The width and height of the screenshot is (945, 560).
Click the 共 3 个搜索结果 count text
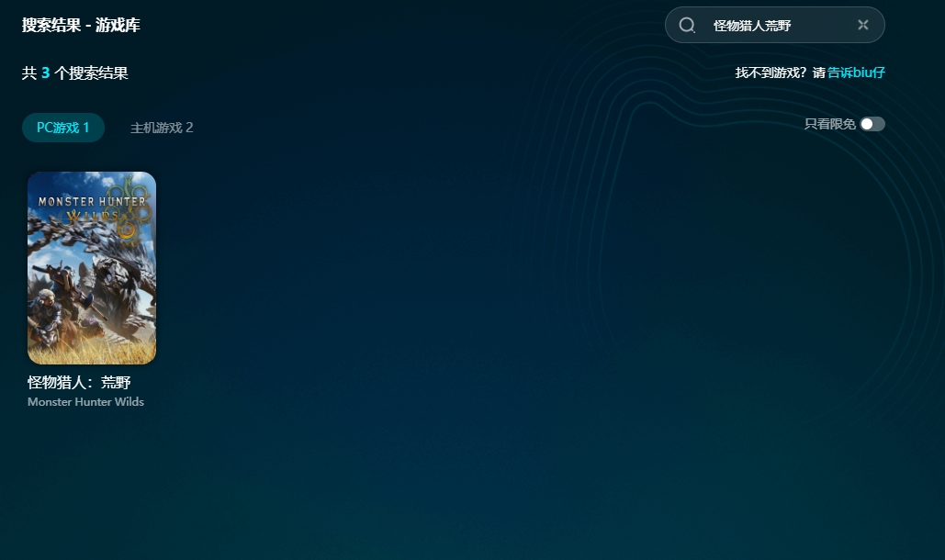click(x=74, y=73)
